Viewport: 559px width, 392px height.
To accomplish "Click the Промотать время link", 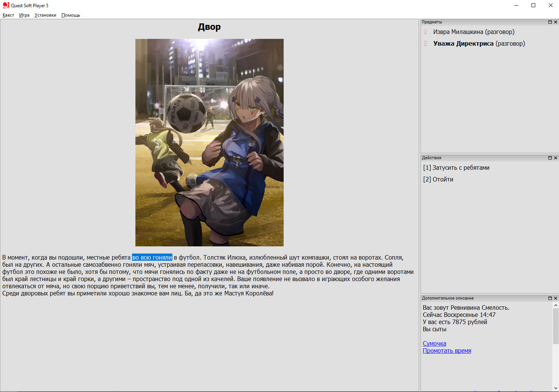I will tap(447, 351).
